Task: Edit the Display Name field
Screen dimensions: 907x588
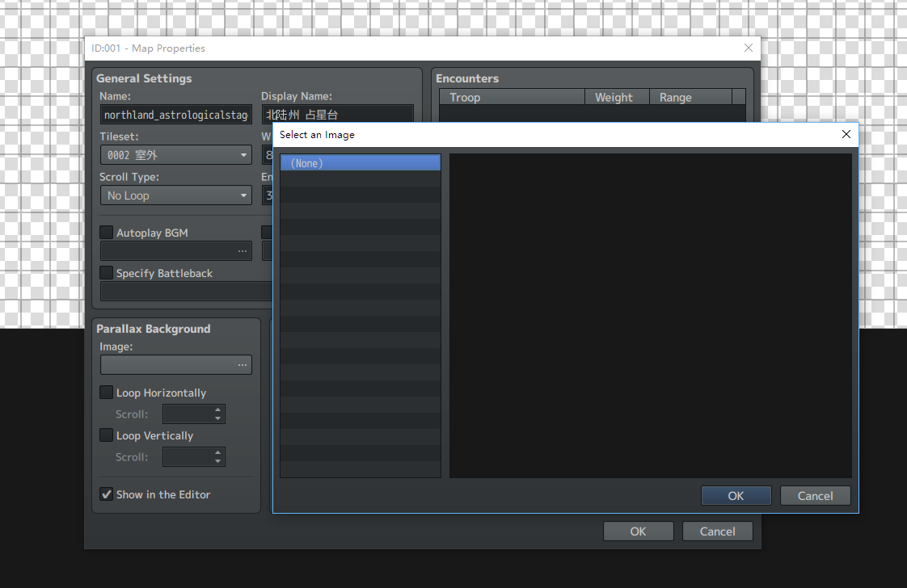Action: pyautogui.click(x=338, y=114)
